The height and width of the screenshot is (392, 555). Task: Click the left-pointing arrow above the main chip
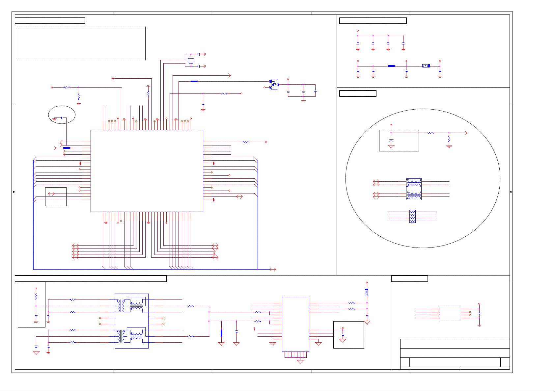click(113, 78)
